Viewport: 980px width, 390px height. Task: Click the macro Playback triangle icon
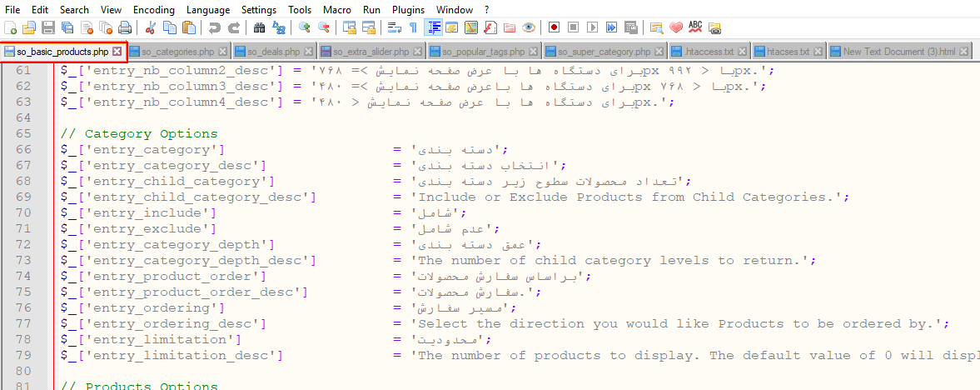pyautogui.click(x=593, y=27)
